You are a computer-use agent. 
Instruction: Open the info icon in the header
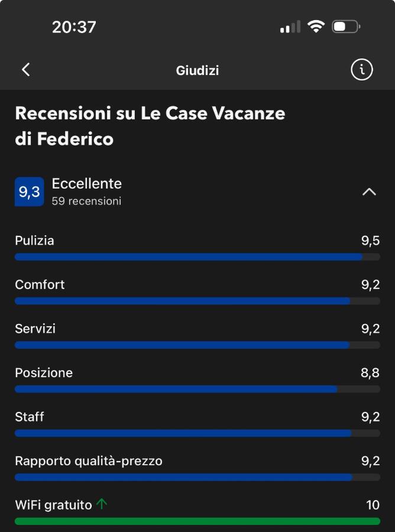362,69
